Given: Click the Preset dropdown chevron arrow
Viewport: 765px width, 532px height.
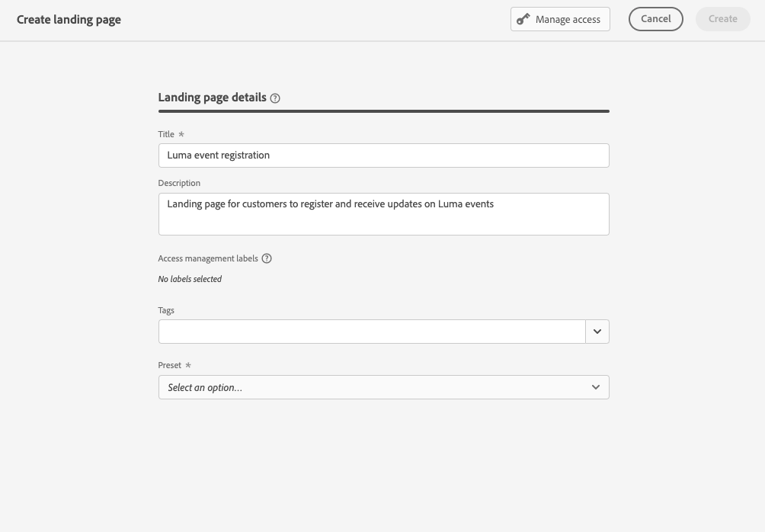Looking at the screenshot, I should (596, 387).
